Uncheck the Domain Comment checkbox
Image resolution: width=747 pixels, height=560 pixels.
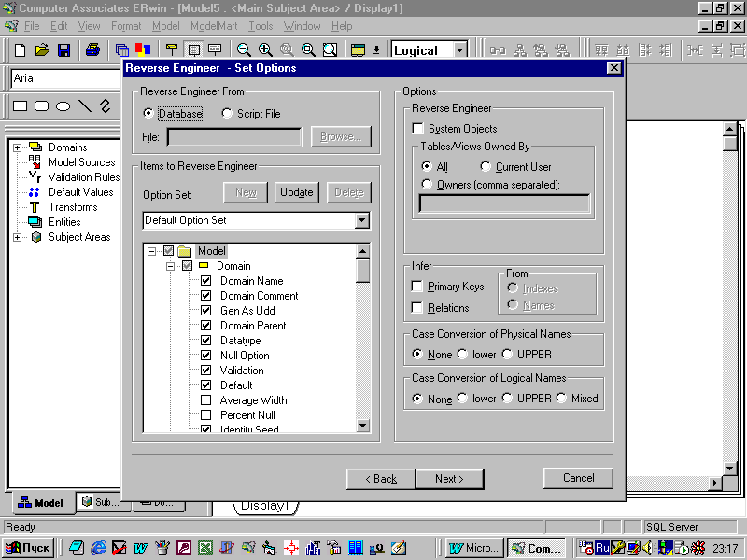(x=205, y=296)
